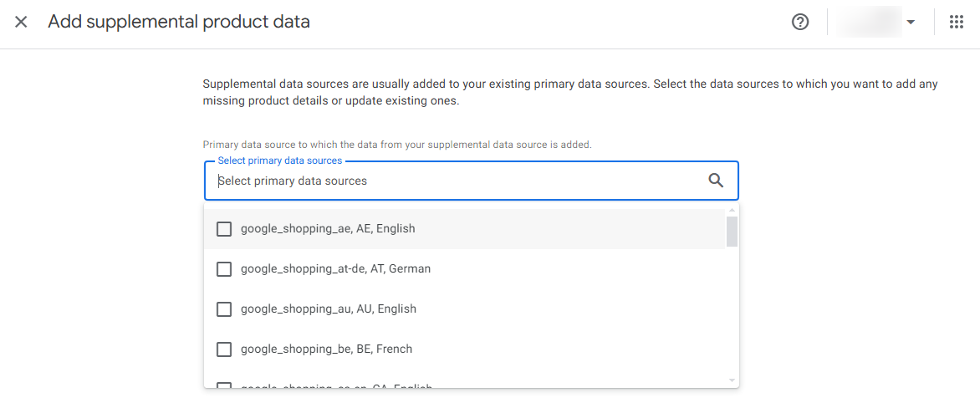Select the google_shopping_ae, AE, English option text
The height and width of the screenshot is (408, 980).
(x=328, y=229)
